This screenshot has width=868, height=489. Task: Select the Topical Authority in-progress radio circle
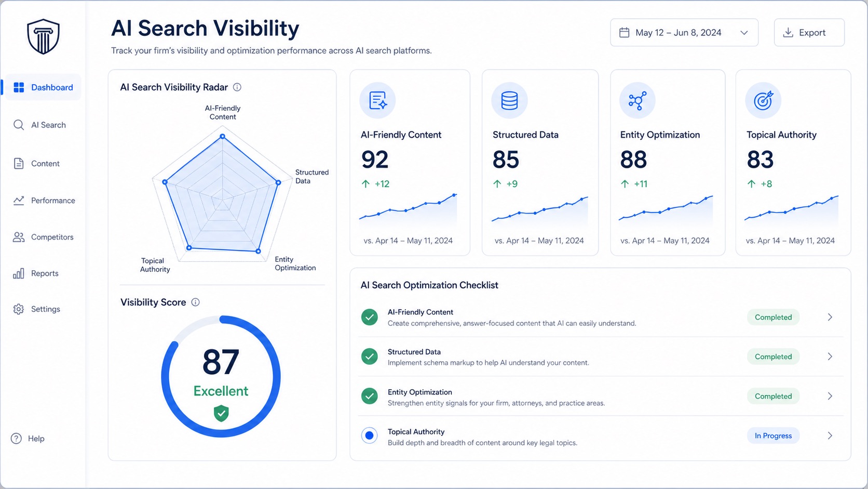point(370,435)
